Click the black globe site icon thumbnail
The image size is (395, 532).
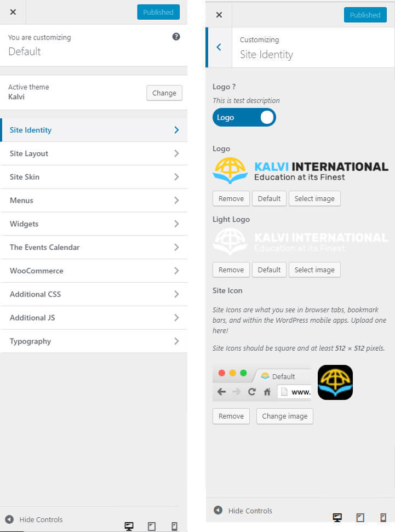(335, 382)
